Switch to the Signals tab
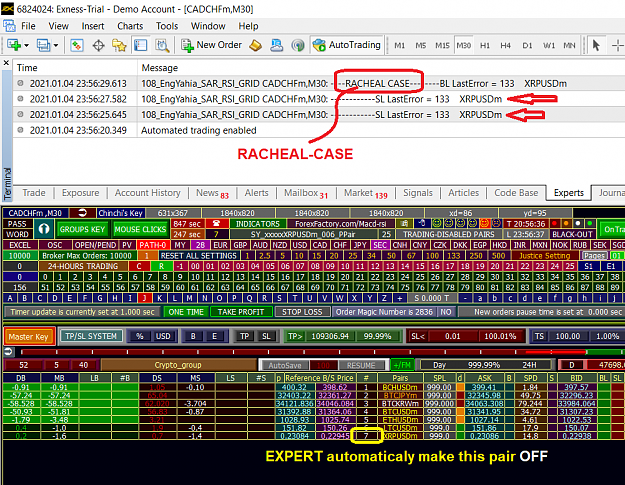 click(418, 193)
